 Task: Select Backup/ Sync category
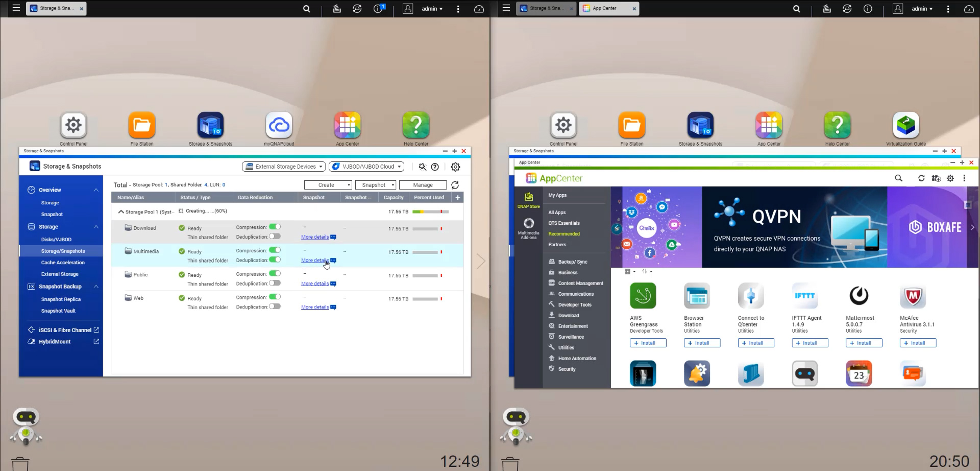pos(573,262)
